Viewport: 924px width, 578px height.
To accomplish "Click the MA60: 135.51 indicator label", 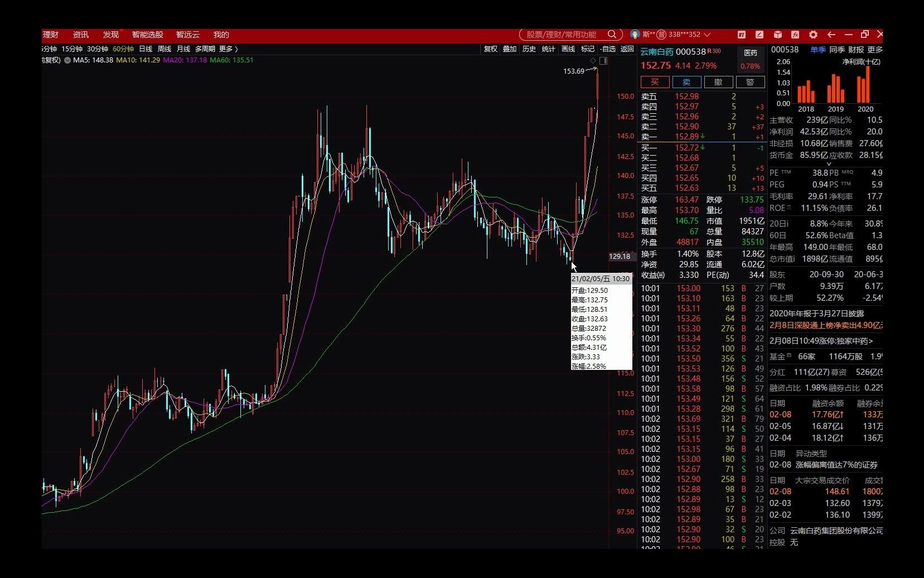I will coord(231,60).
